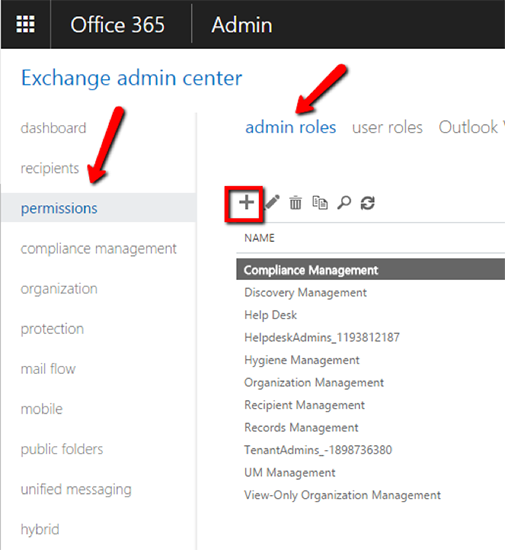Image resolution: width=505 pixels, height=550 pixels.
Task: Click the refresh icon in toolbar
Action: coord(368,203)
